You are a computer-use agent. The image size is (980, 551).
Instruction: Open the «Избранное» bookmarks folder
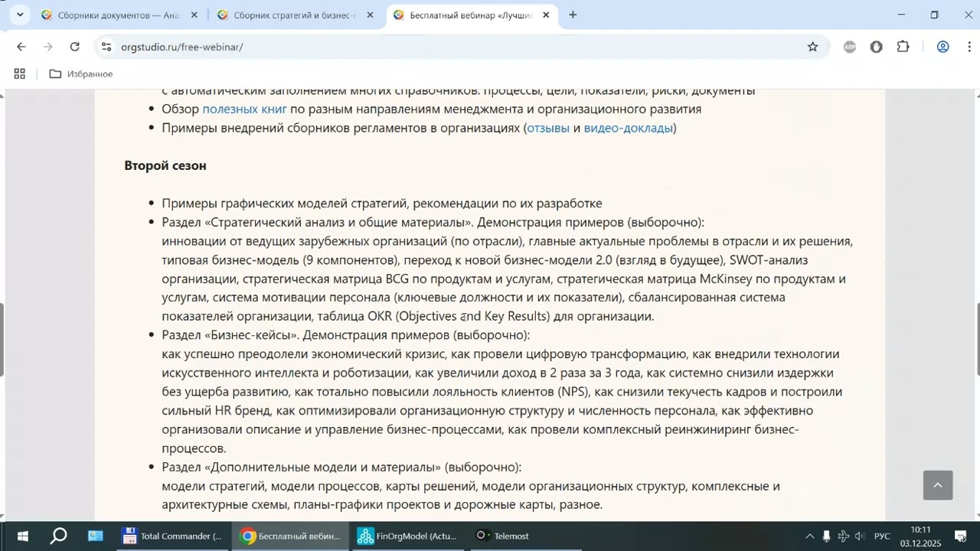pos(81,74)
